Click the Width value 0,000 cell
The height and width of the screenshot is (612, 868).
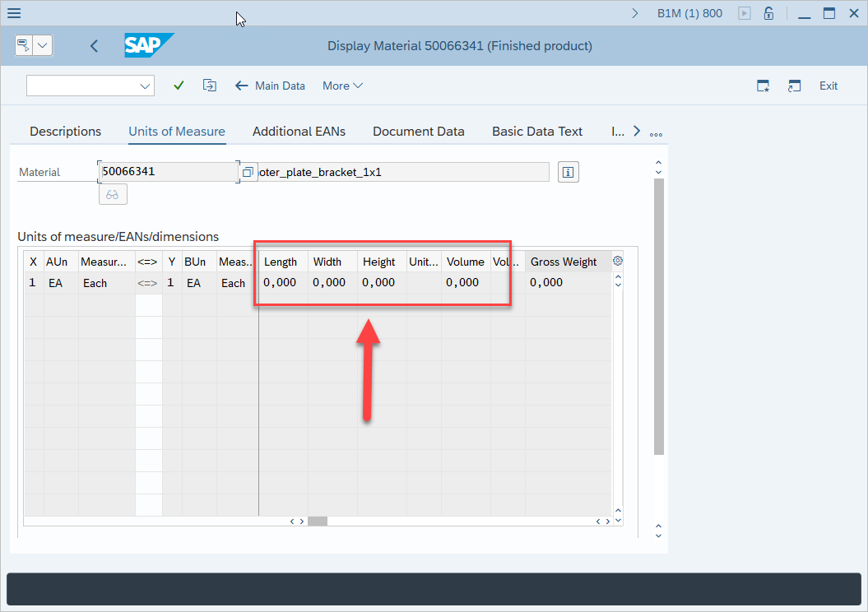(x=332, y=283)
